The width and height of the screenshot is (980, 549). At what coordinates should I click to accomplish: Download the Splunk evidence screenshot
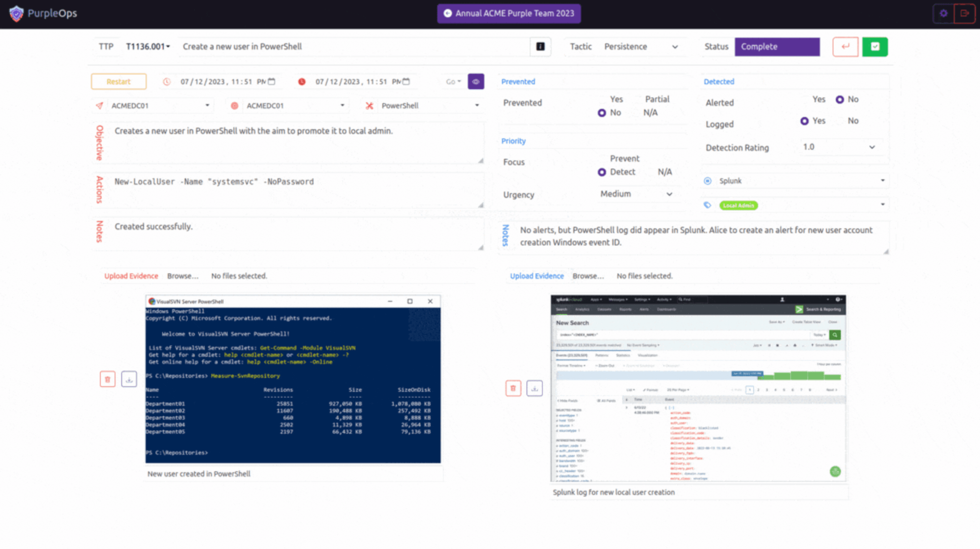535,388
